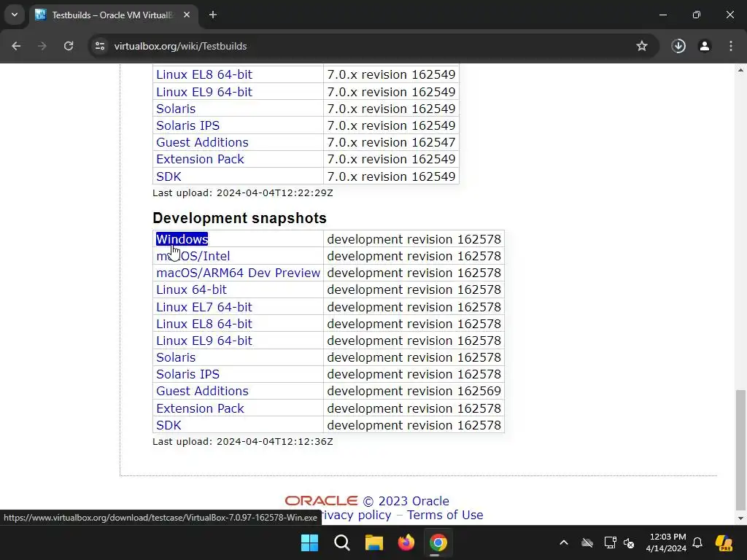Download Linux EL7 64-bit development build
This screenshot has width=747, height=560.
pos(204,307)
